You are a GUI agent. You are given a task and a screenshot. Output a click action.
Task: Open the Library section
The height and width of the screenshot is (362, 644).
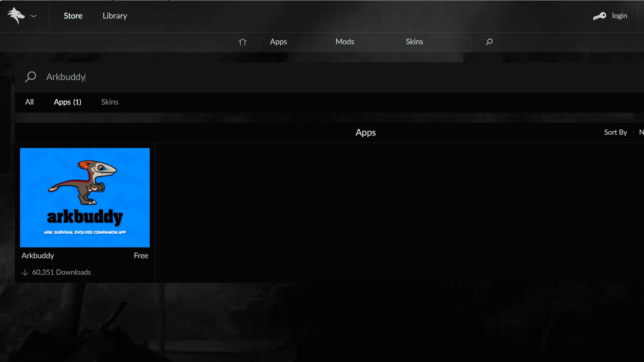click(x=115, y=16)
